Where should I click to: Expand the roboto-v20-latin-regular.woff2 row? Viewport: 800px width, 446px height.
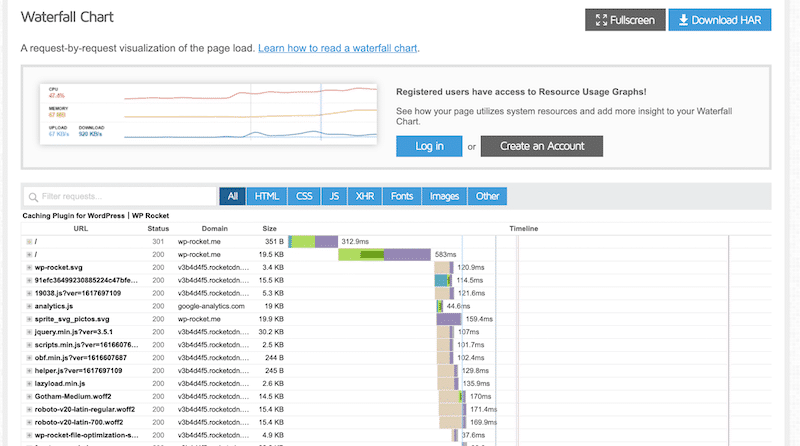[x=29, y=409]
